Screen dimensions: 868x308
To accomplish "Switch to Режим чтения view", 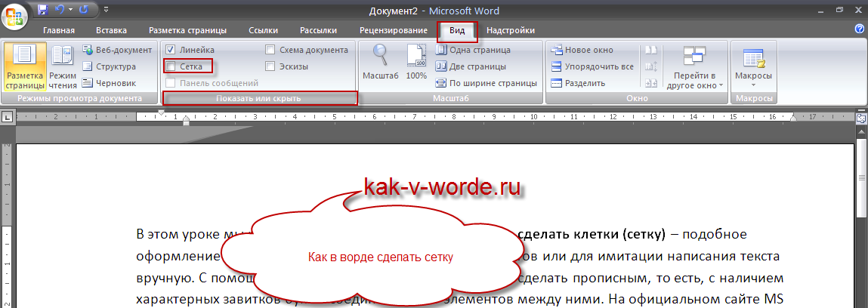I will click(x=63, y=67).
